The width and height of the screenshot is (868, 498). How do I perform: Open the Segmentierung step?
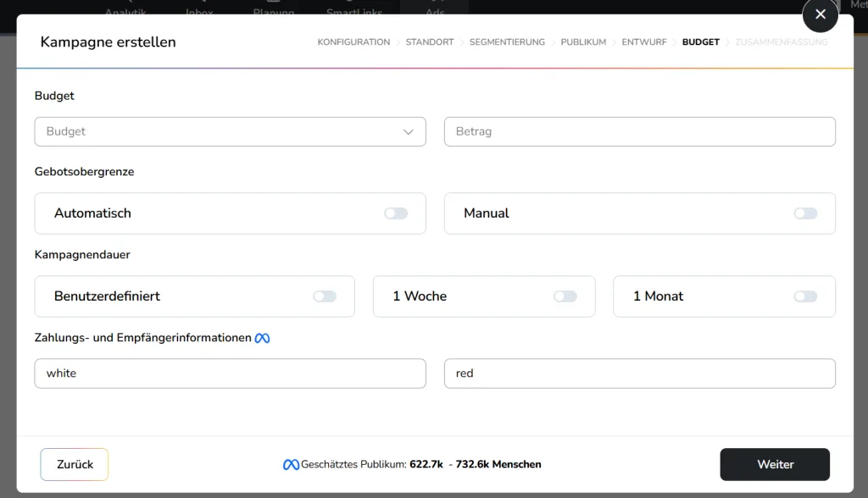coord(507,42)
